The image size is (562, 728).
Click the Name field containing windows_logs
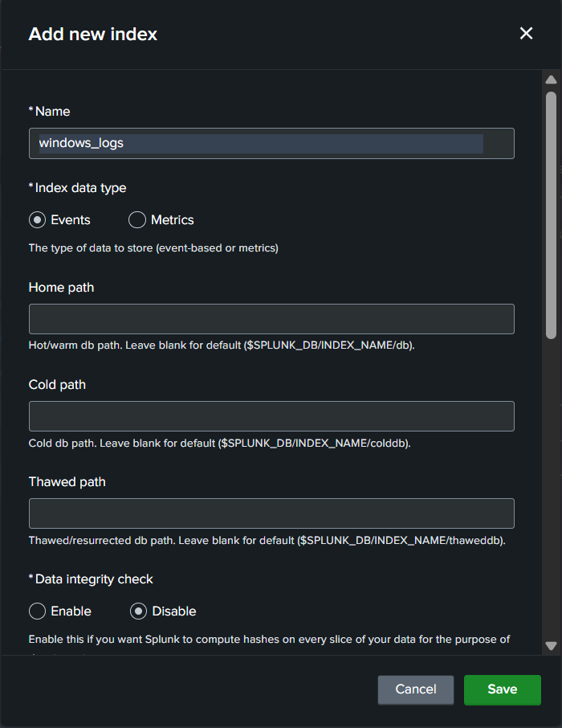tap(271, 143)
